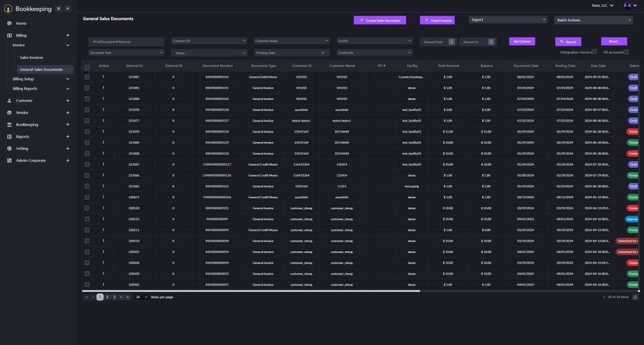Expand the items per page selector
The height and width of the screenshot is (345, 644).
point(141,297)
